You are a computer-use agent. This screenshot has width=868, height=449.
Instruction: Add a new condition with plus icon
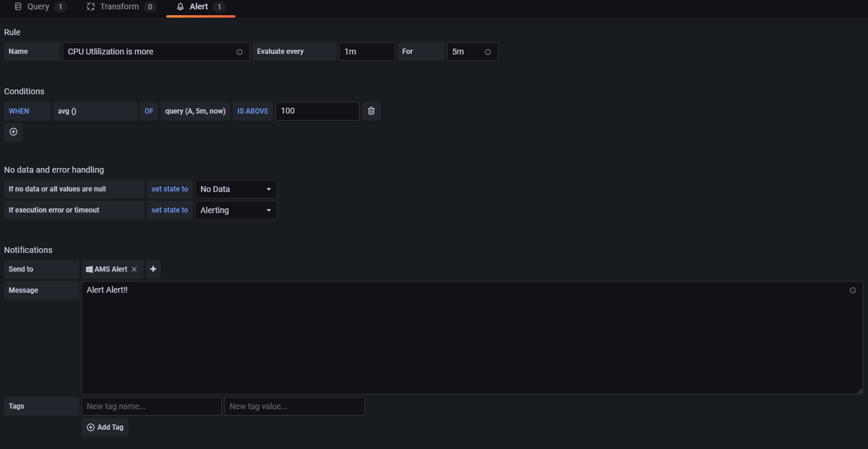click(13, 132)
